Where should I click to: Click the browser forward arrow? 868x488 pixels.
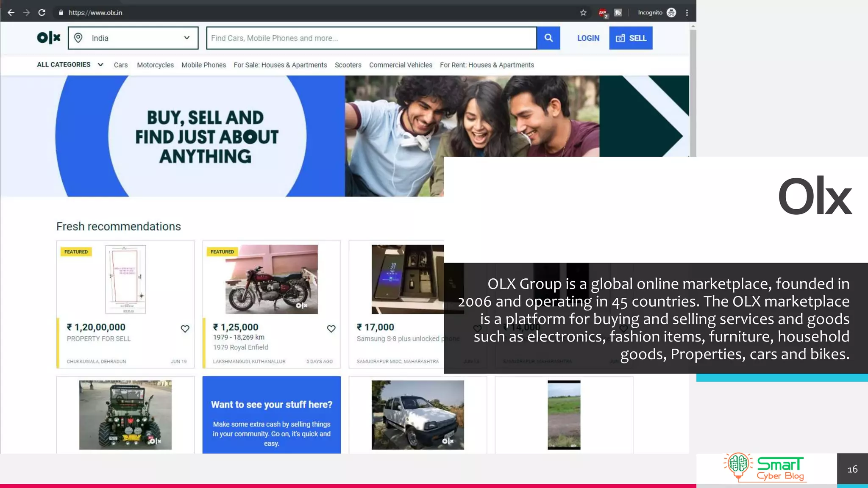[x=26, y=13]
